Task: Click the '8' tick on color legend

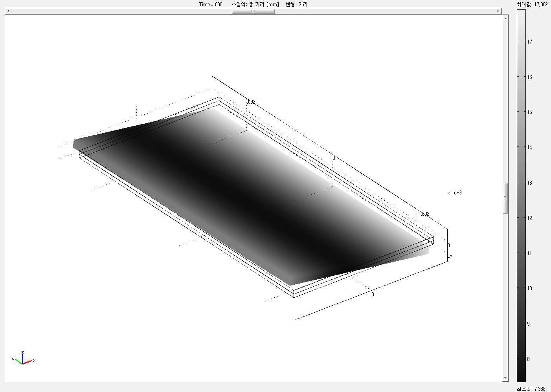Action: (529, 359)
